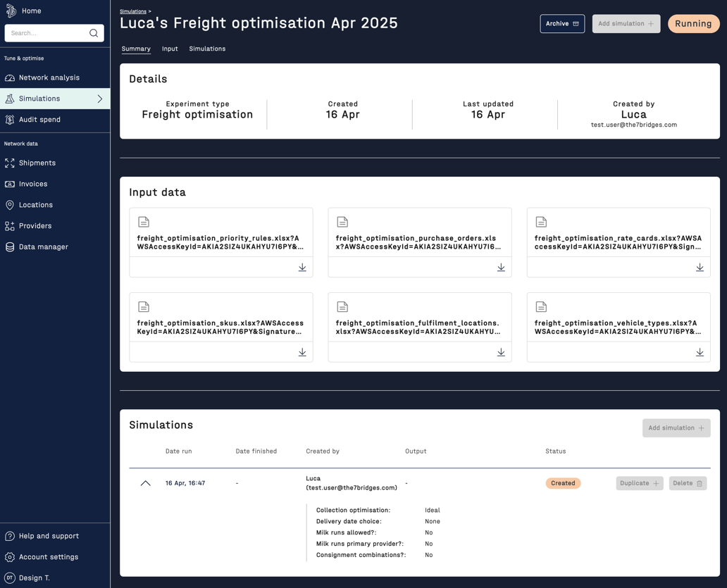Open the Simulations tab on the experiment page
The width and height of the screenshot is (727, 588).
coord(208,49)
